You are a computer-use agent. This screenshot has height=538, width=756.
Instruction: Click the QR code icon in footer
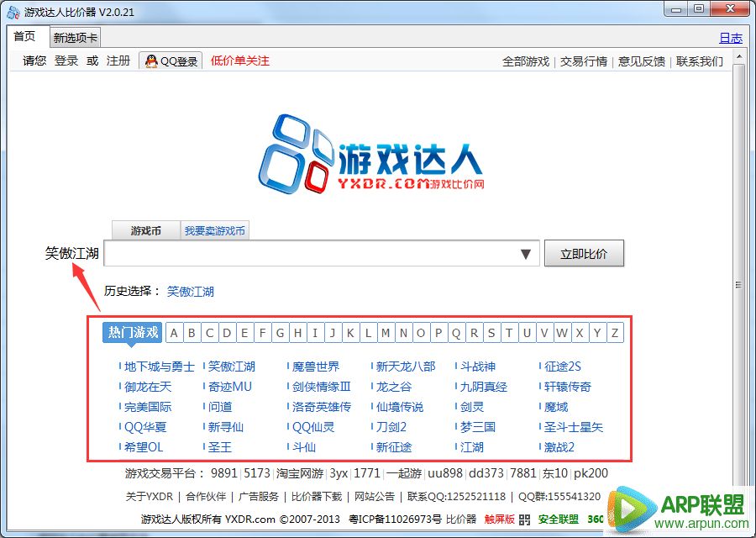(x=524, y=520)
